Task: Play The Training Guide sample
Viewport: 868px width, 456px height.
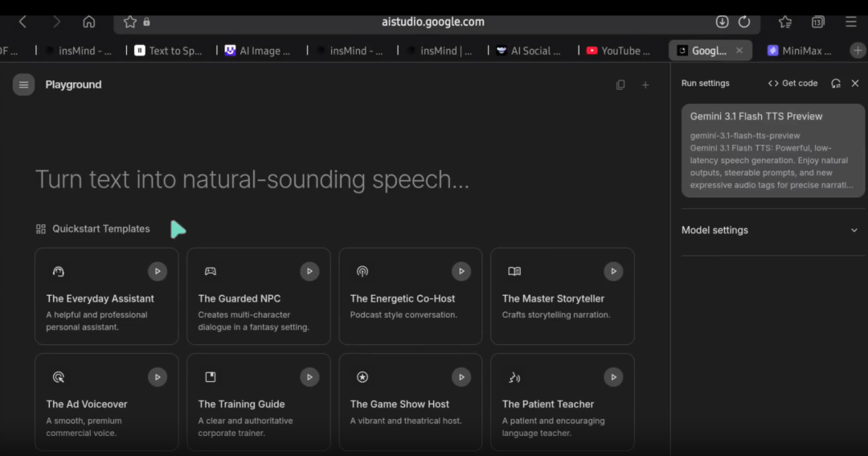Action: pyautogui.click(x=309, y=376)
